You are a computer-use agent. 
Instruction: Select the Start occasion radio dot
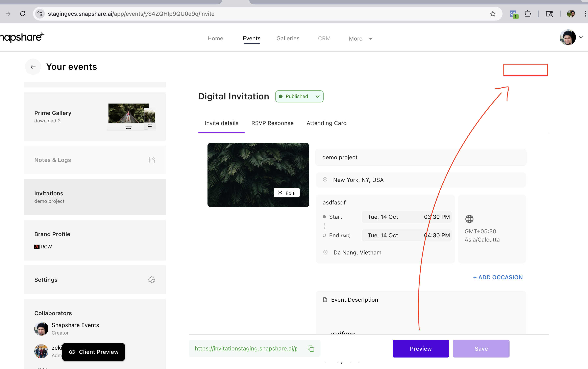(x=324, y=217)
